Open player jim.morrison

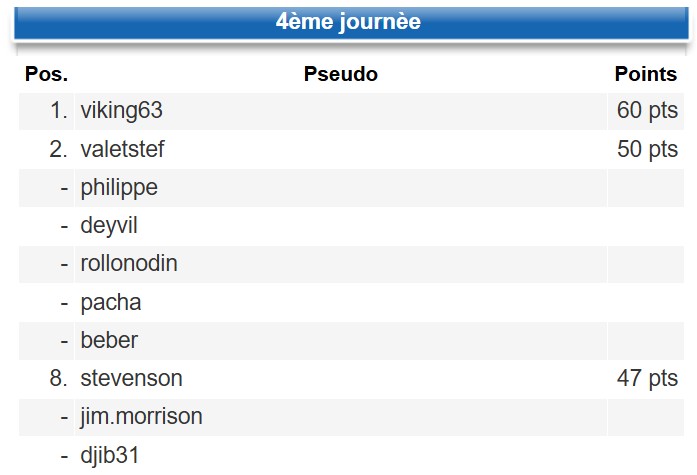coord(141,417)
